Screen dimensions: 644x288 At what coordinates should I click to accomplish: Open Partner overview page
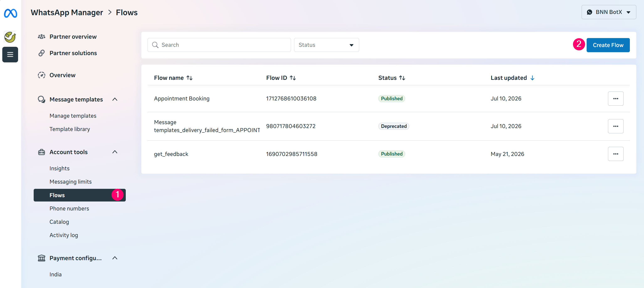[x=73, y=37]
